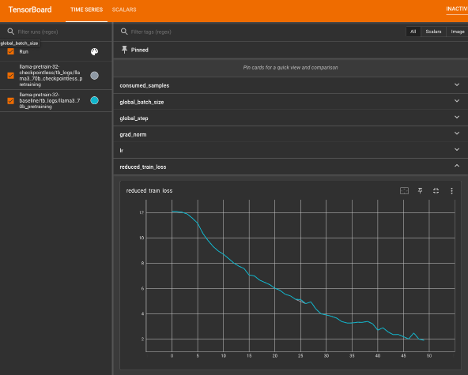Expand the consumed_samples section
The width and height of the screenshot is (468, 375).
tap(457, 85)
